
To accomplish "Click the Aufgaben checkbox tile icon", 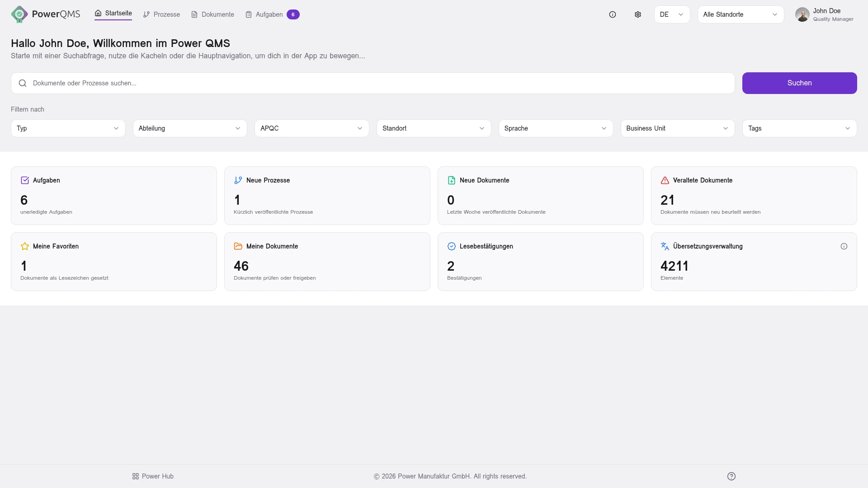I will click(x=25, y=180).
